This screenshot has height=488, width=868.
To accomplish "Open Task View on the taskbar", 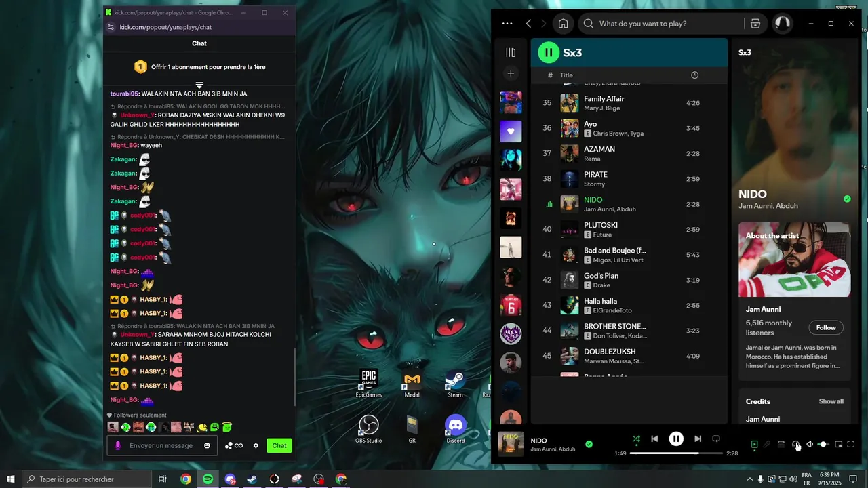I will pos(163,479).
